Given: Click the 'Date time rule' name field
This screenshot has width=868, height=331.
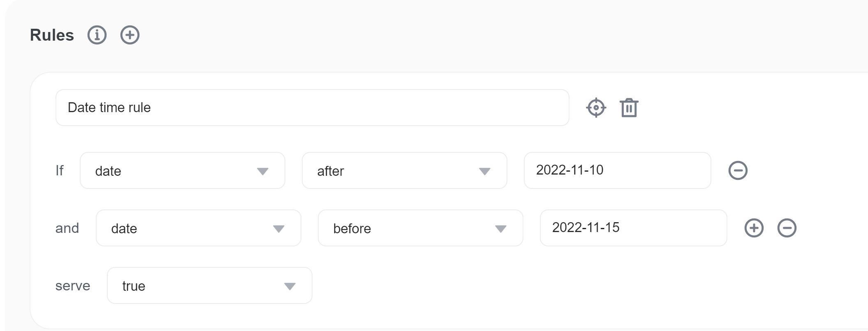Looking at the screenshot, I should [312, 108].
